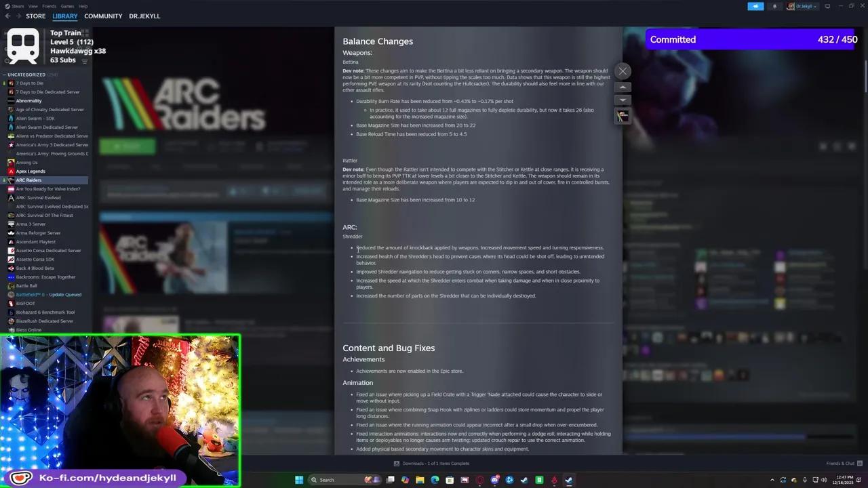This screenshot has height=488, width=868.
Task: Collapse the UNCATEGORIZED library category
Action: (4, 75)
